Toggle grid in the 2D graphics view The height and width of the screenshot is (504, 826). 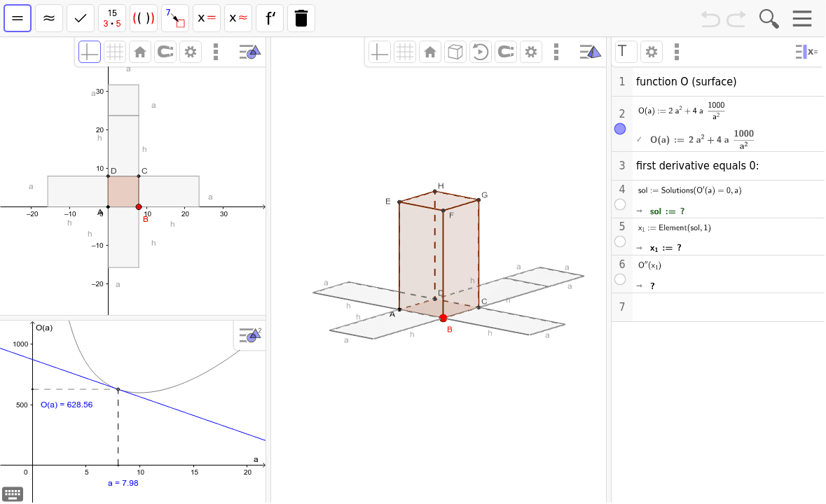point(115,52)
